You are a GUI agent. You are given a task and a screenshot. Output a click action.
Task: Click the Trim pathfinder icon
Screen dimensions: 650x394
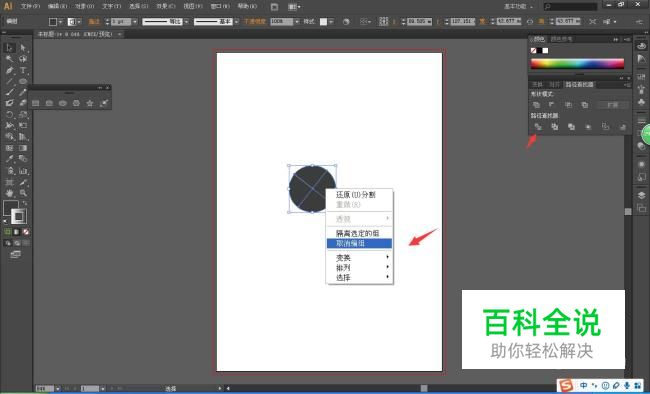click(x=555, y=127)
